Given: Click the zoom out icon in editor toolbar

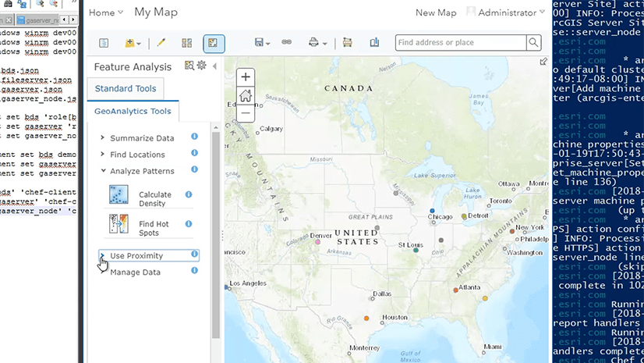Looking at the screenshot, I should click(54, 3).
